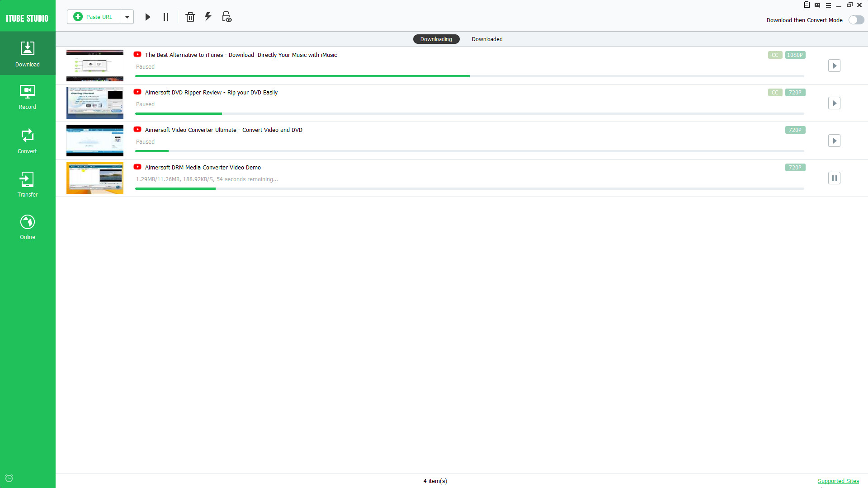Open the Record section in sidebar

pyautogui.click(x=28, y=96)
